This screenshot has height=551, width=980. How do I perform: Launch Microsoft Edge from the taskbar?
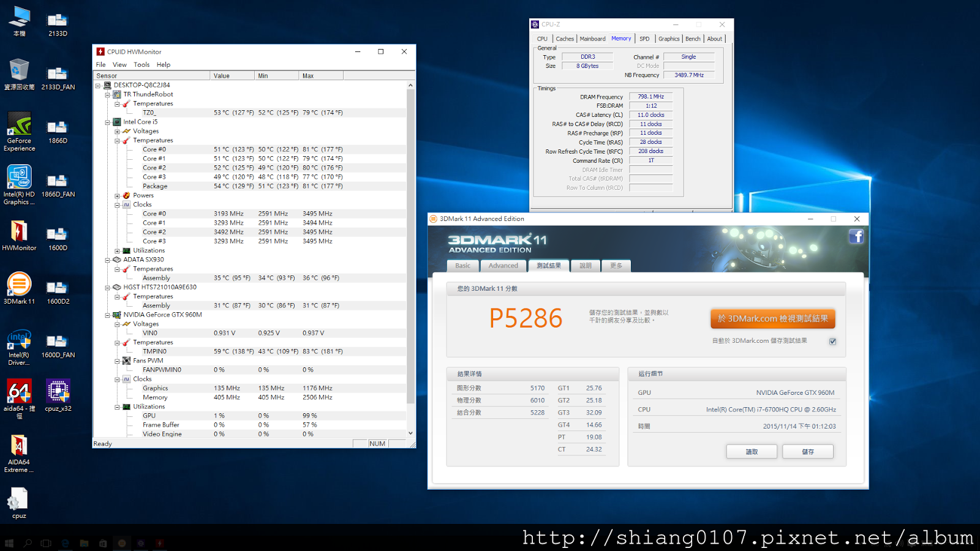point(65,543)
